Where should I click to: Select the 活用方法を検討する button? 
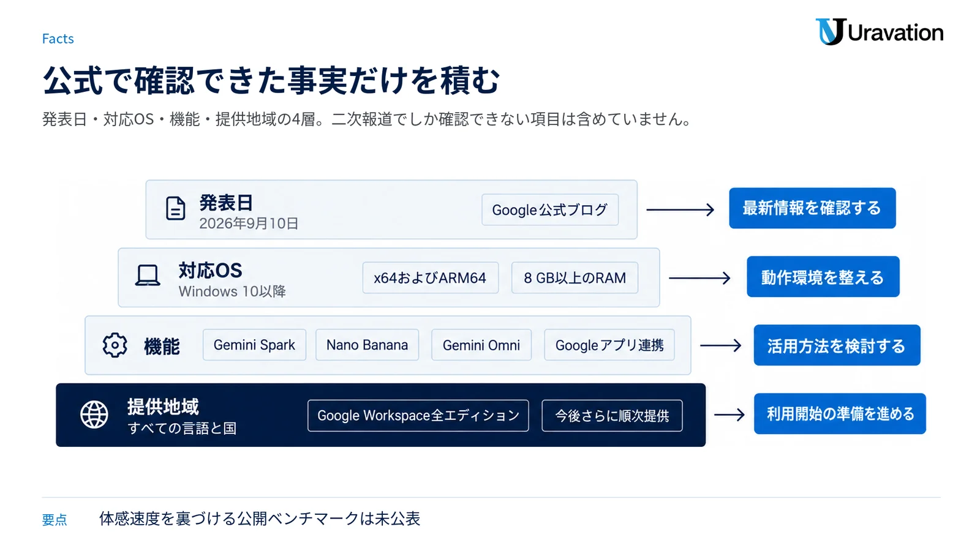837,345
